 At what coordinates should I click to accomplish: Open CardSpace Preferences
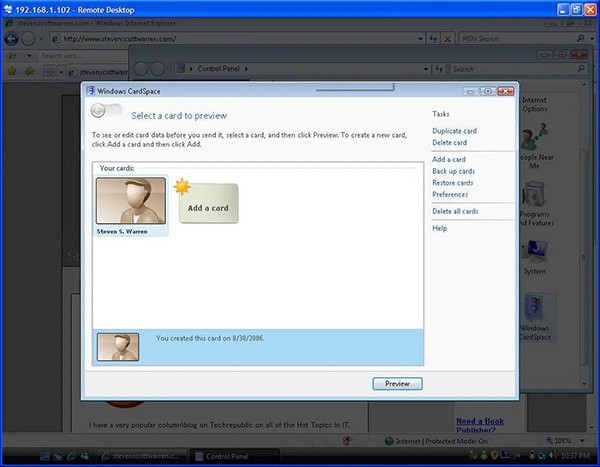pos(450,194)
